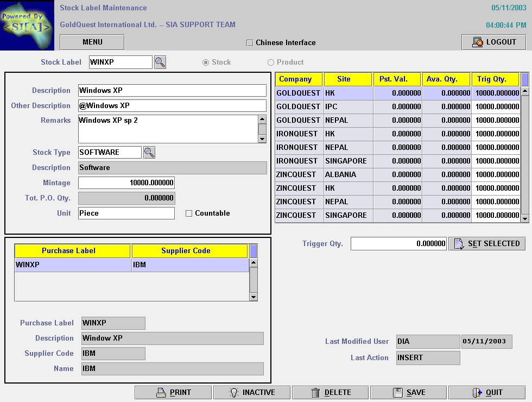Click the Trigger Qty. input field
This screenshot has height=402, width=532.
tap(398, 244)
